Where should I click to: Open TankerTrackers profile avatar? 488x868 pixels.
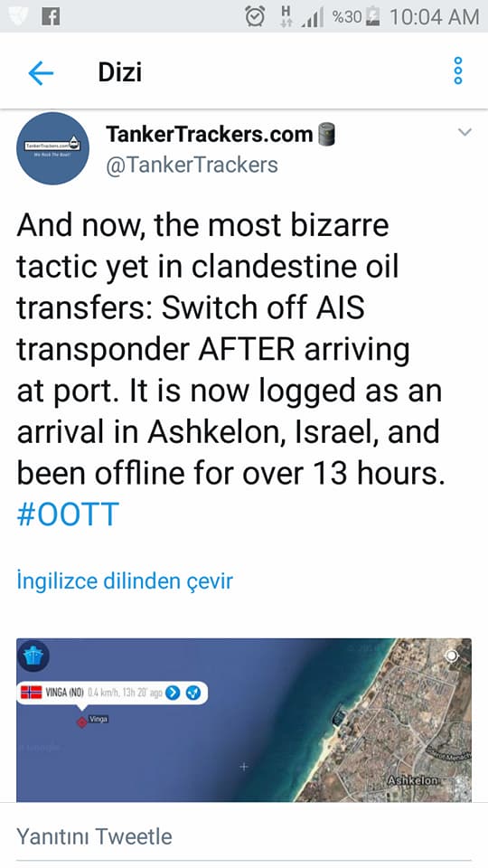tap(52, 147)
